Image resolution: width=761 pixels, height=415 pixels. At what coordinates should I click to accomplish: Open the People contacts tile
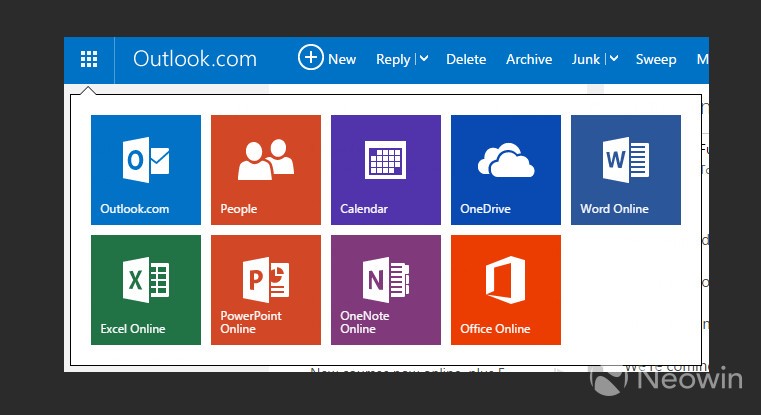[266, 170]
